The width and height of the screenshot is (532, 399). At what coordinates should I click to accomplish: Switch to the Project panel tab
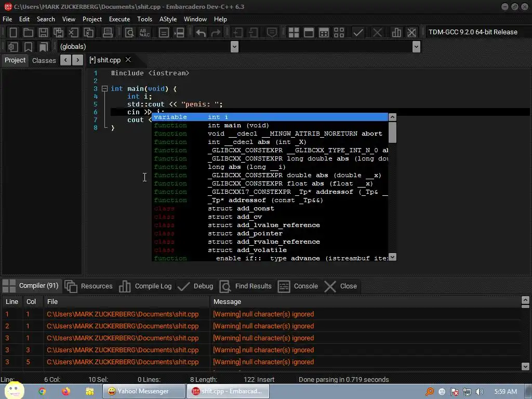[15, 60]
